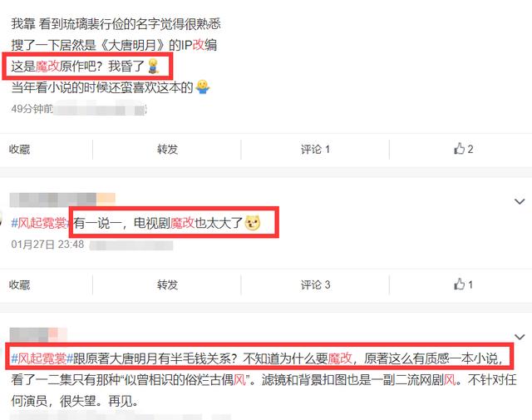Open the 评论 3 comment section
Image resolution: width=532 pixels, height=420 pixels.
[315, 284]
